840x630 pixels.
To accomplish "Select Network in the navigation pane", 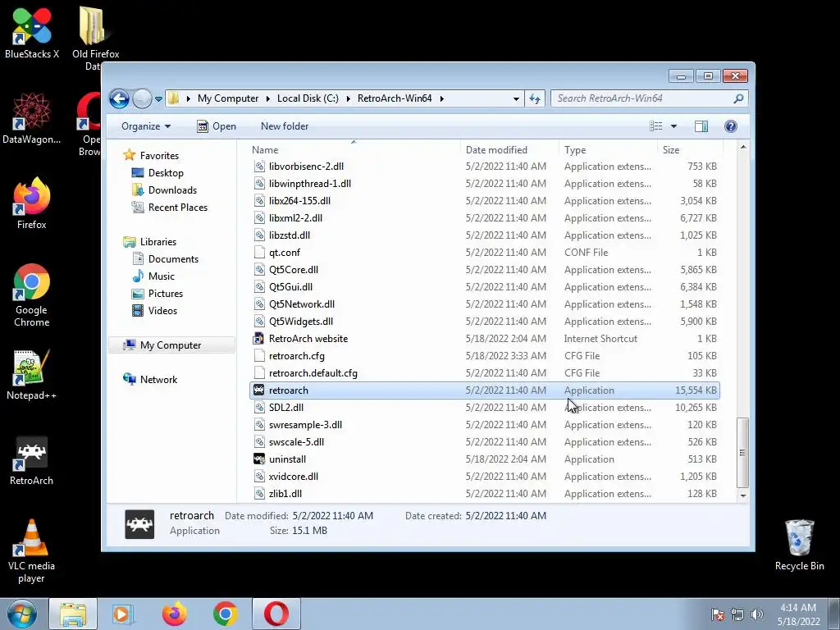I will coord(150,379).
